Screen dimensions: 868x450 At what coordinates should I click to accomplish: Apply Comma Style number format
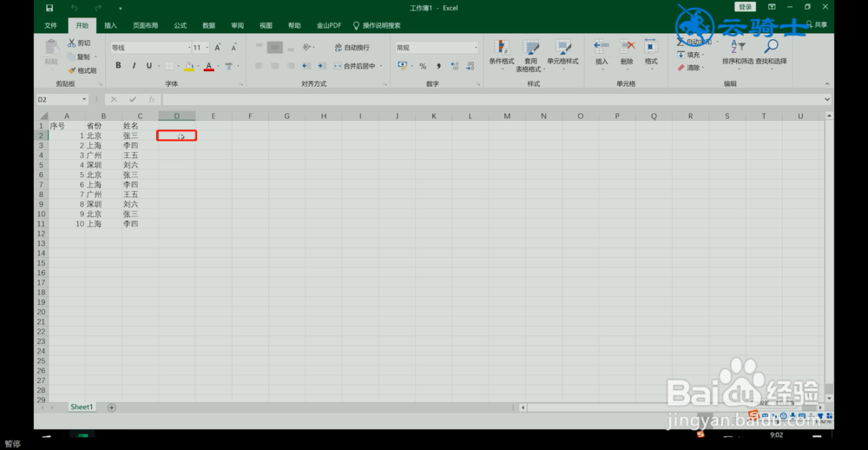tap(438, 66)
